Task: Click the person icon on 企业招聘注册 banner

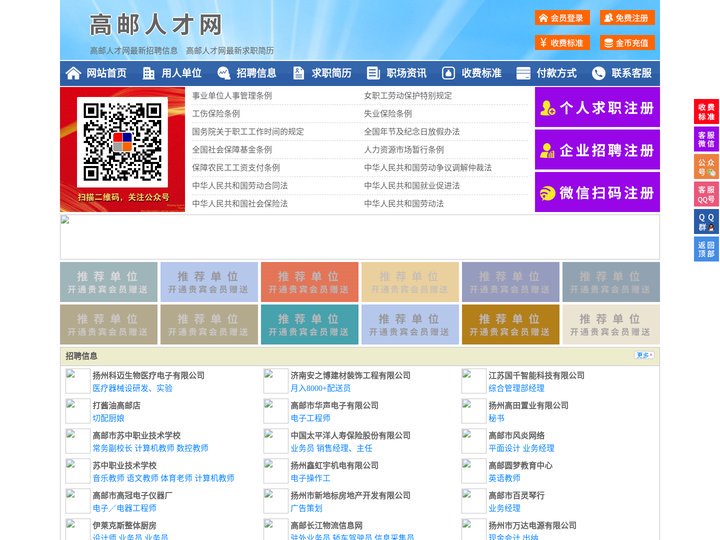Action: click(x=547, y=150)
